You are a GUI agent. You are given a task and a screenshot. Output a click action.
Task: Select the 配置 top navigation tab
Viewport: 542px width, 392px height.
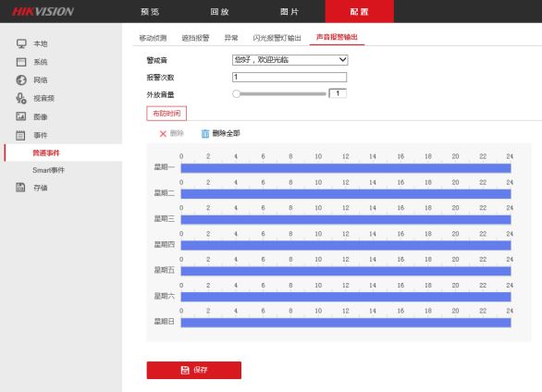click(x=360, y=11)
